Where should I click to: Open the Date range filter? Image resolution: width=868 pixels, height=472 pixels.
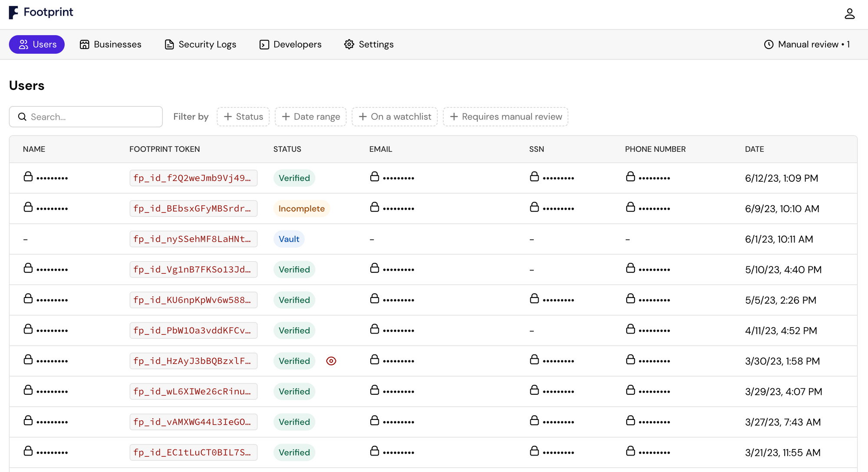pyautogui.click(x=311, y=117)
